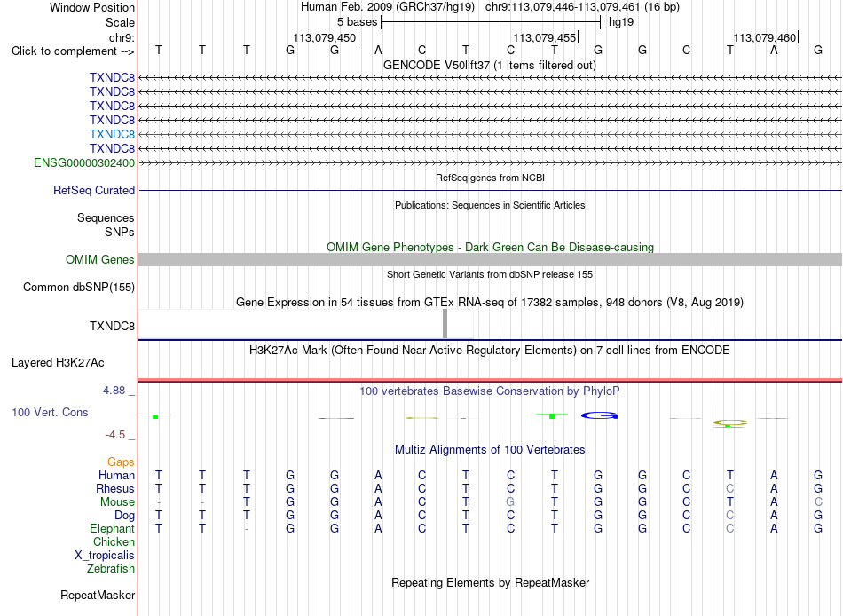Open '100 vertebrates Basewise Conservation by PhyloP' title
This screenshot has width=843, height=616.
[x=489, y=391]
